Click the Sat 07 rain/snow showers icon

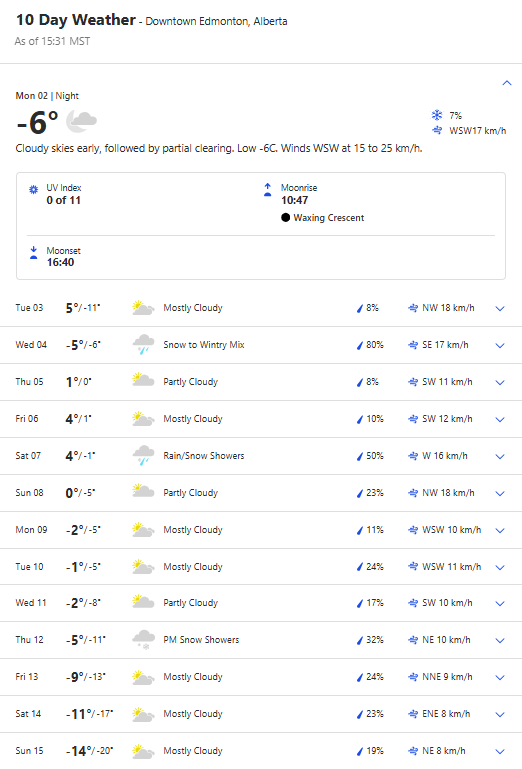point(143,455)
